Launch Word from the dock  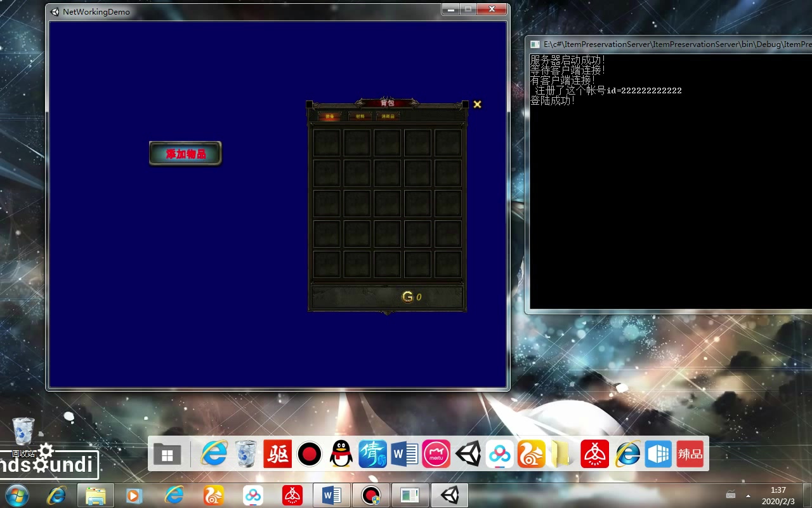405,454
